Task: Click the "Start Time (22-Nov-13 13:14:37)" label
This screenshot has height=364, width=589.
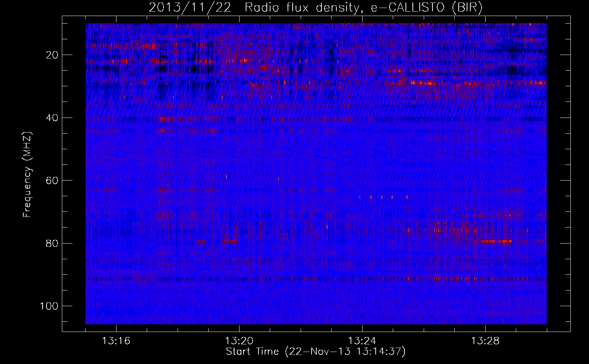Action: tap(316, 352)
